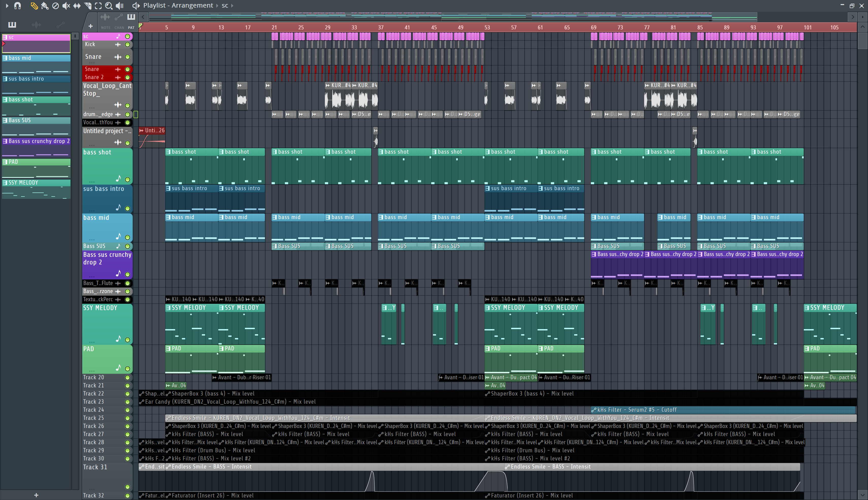Show audio clips via picker waveform icon
The width and height of the screenshot is (868, 500).
(x=36, y=25)
